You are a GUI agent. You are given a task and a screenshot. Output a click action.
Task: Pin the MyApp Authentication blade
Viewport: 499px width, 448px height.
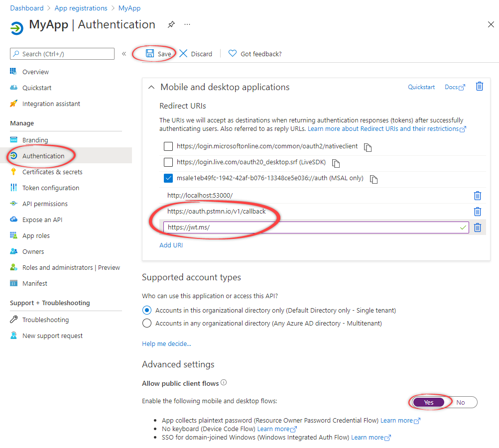coord(171,24)
